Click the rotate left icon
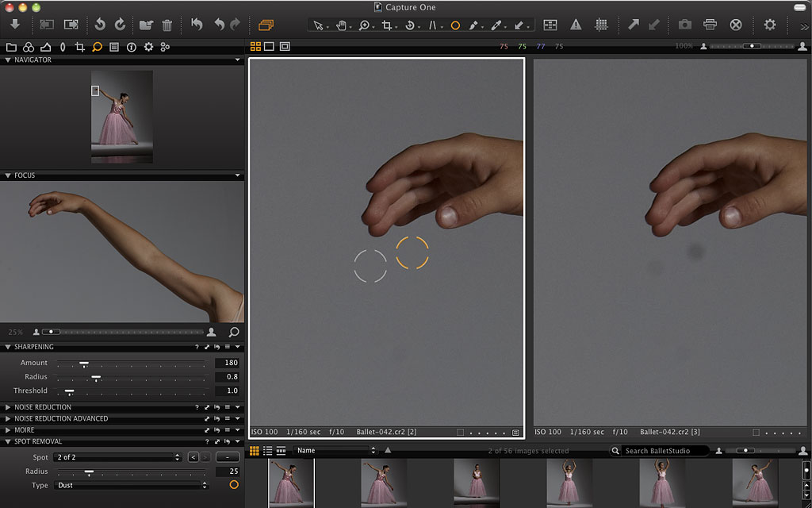This screenshot has width=812, height=508. point(100,25)
